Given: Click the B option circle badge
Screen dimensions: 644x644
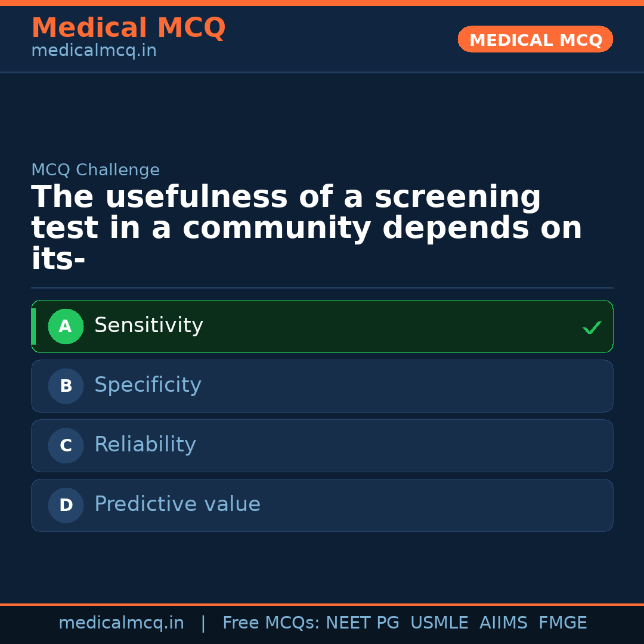Looking at the screenshot, I should pos(66,386).
